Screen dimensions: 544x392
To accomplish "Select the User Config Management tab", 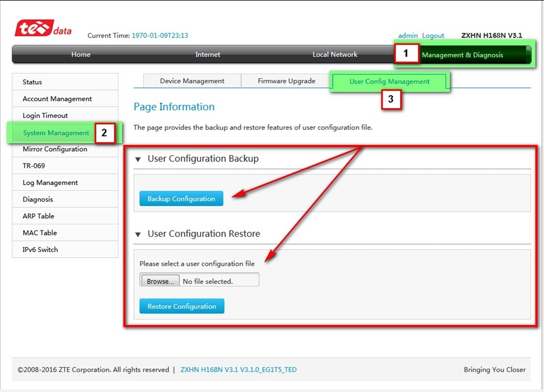I will [x=389, y=82].
